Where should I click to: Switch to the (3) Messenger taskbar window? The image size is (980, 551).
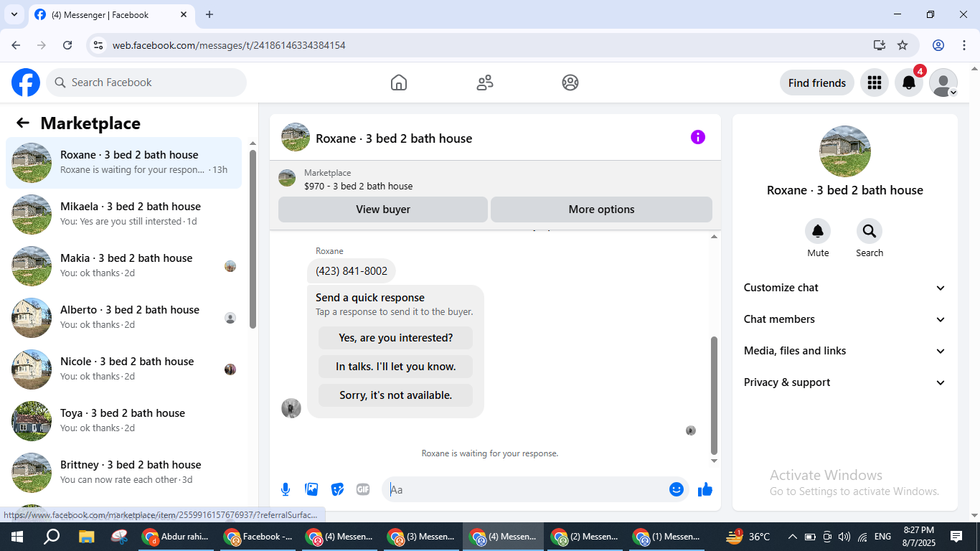click(421, 537)
